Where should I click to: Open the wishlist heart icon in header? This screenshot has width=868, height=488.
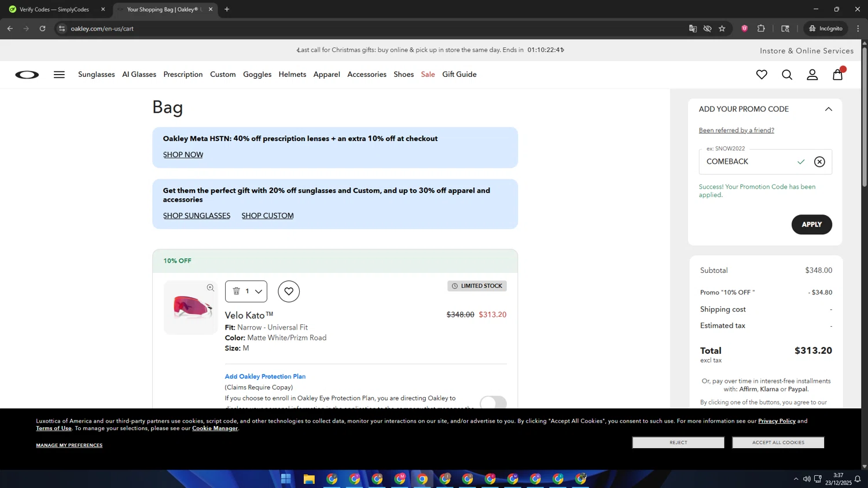tap(762, 75)
